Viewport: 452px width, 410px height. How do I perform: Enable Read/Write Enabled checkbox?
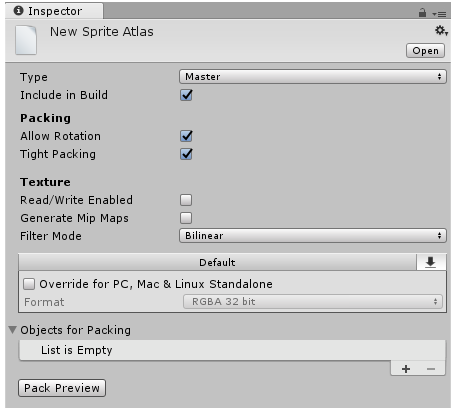[186, 200]
